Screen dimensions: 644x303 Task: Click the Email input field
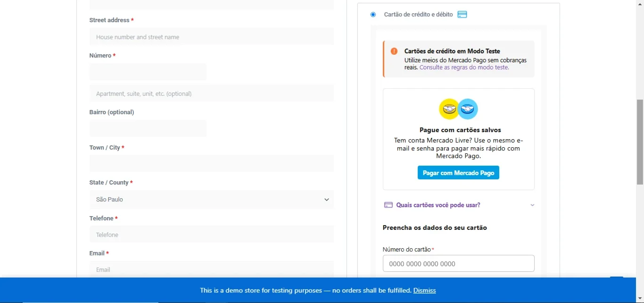point(212,269)
